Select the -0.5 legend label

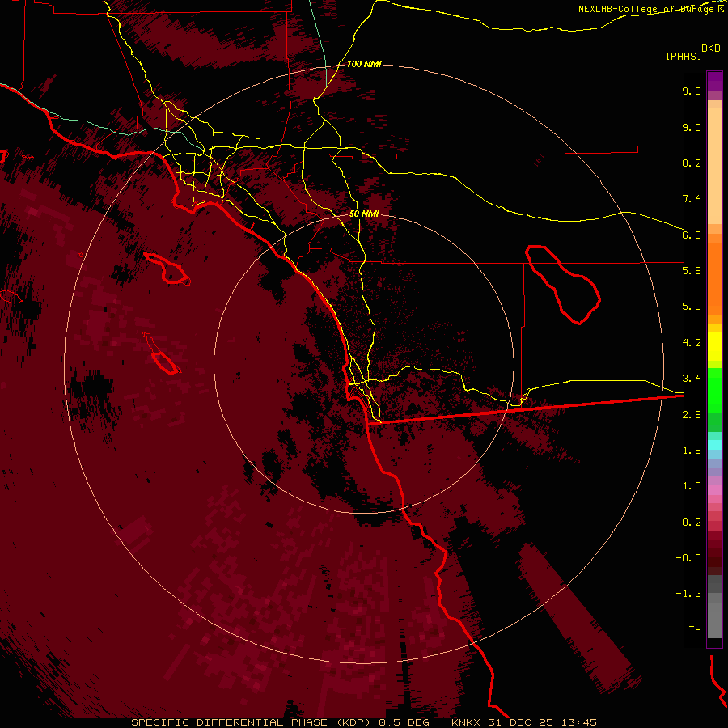pos(688,558)
